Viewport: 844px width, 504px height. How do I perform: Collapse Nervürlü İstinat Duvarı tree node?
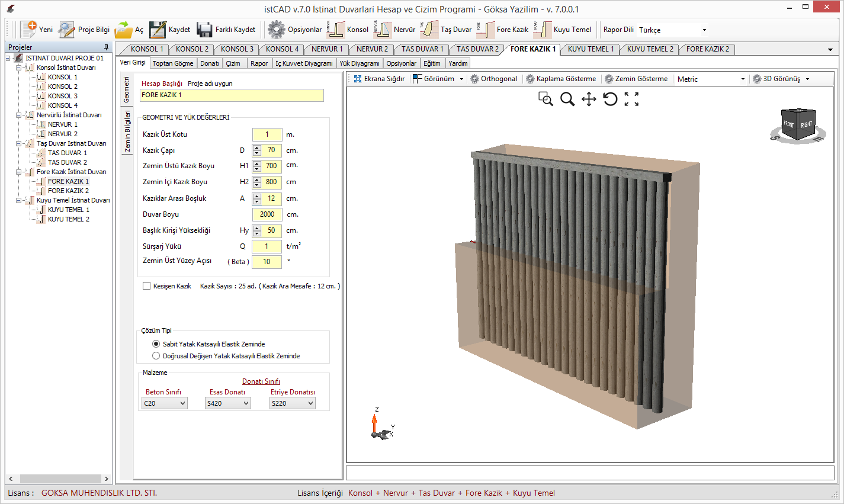(x=19, y=115)
